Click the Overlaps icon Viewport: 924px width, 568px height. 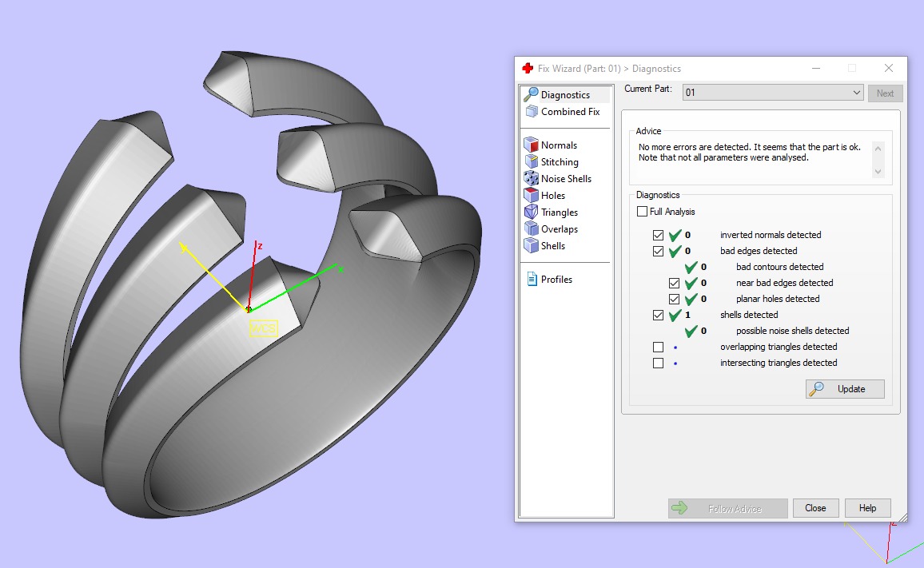tap(531, 228)
